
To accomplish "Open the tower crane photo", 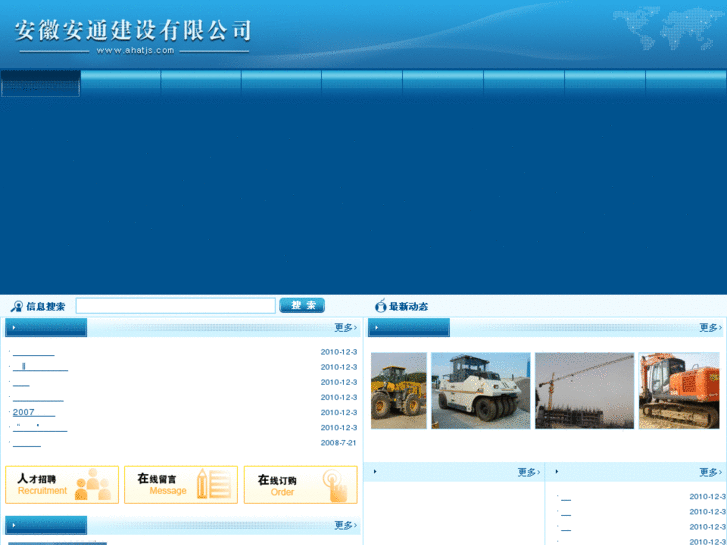I will (x=584, y=391).
